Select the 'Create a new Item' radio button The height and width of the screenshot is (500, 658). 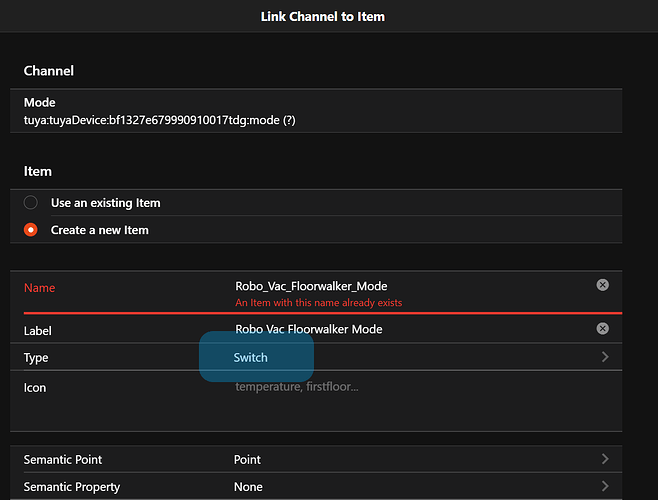(31, 230)
